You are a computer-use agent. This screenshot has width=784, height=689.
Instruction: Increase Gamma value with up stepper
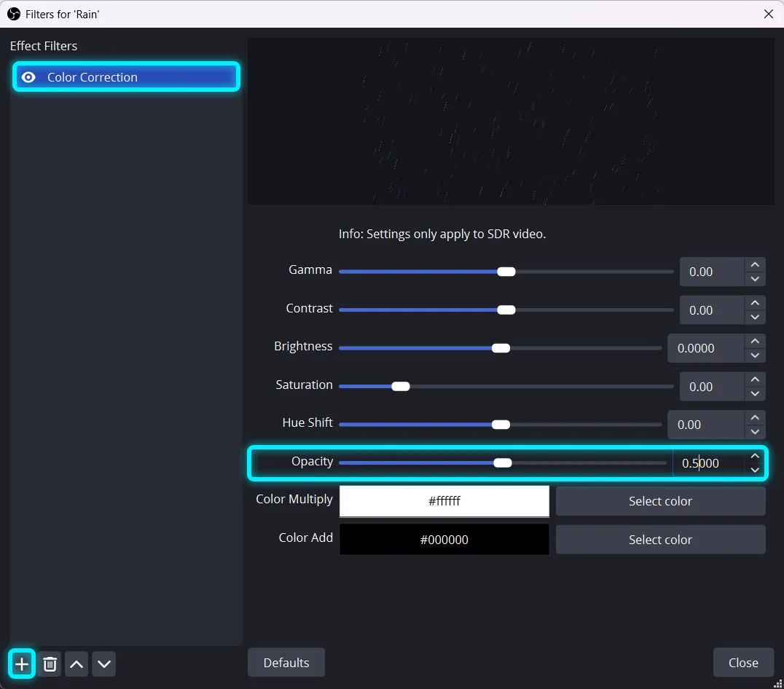pos(755,265)
